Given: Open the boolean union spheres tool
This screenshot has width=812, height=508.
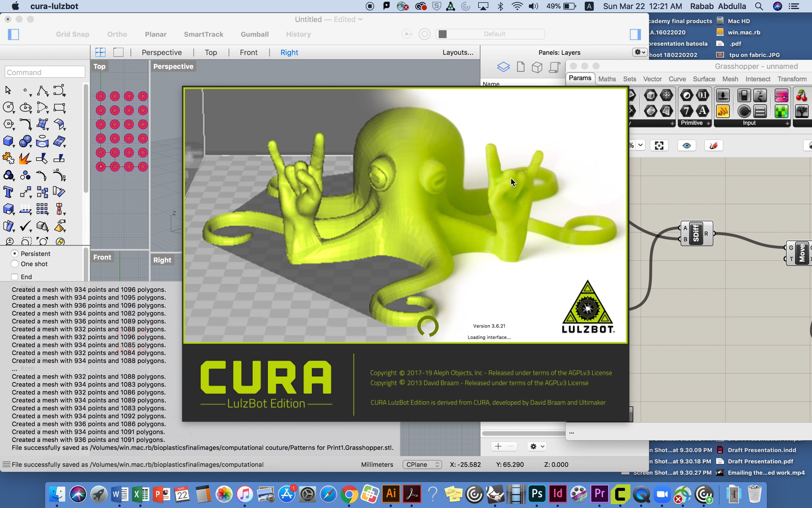Looking at the screenshot, I should pos(25,141).
